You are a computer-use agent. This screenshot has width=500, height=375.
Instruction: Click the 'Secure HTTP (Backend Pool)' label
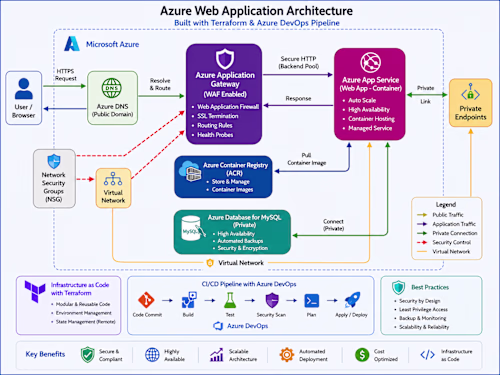(x=298, y=62)
